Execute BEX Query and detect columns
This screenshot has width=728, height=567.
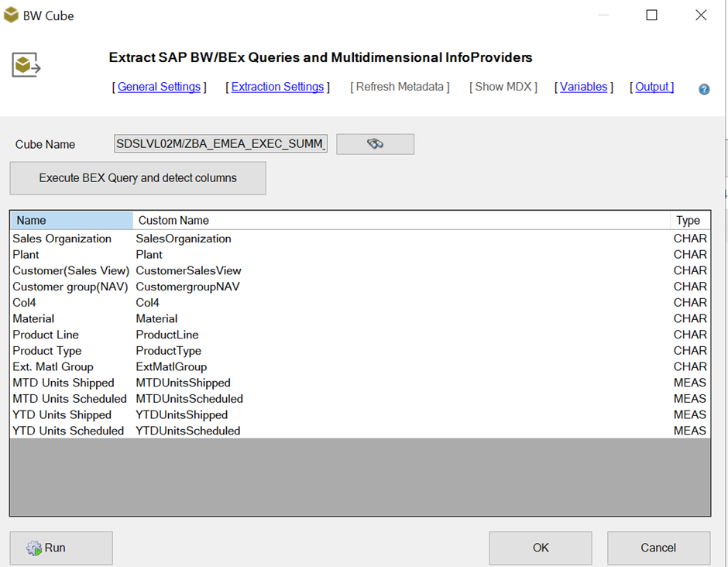click(138, 178)
